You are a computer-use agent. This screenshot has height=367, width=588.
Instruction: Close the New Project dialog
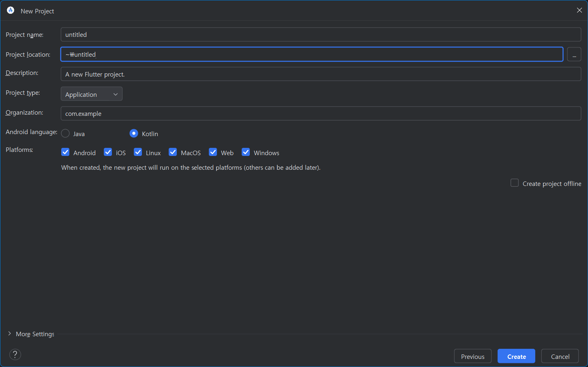pyautogui.click(x=579, y=11)
